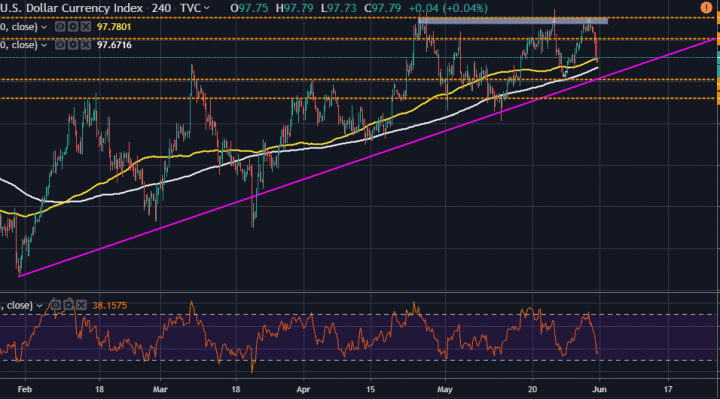This screenshot has height=399, width=720.
Task: Click the yellow value 97.7801
Action: [x=114, y=27]
